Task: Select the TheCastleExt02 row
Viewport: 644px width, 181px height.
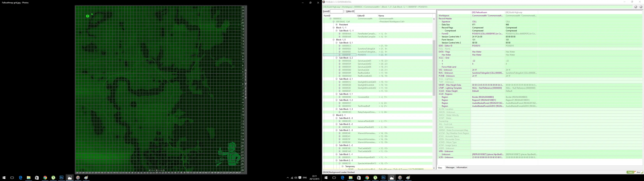Action: tap(378, 148)
